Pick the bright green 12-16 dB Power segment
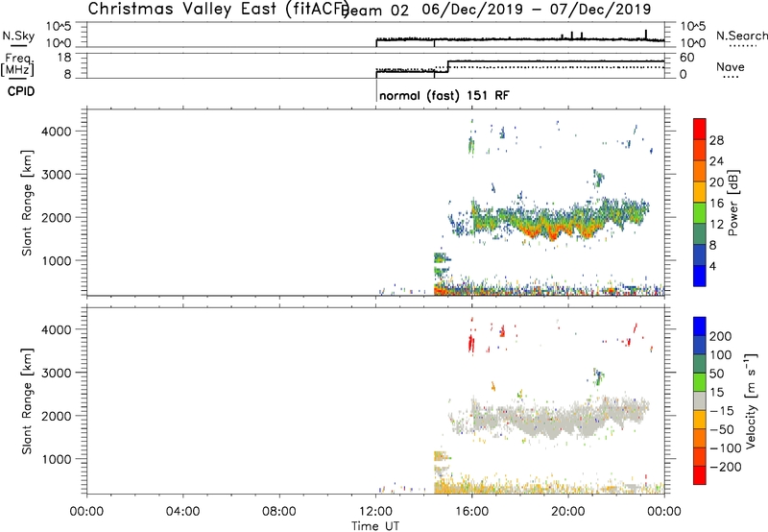The width and height of the screenshot is (768, 532). point(700,212)
